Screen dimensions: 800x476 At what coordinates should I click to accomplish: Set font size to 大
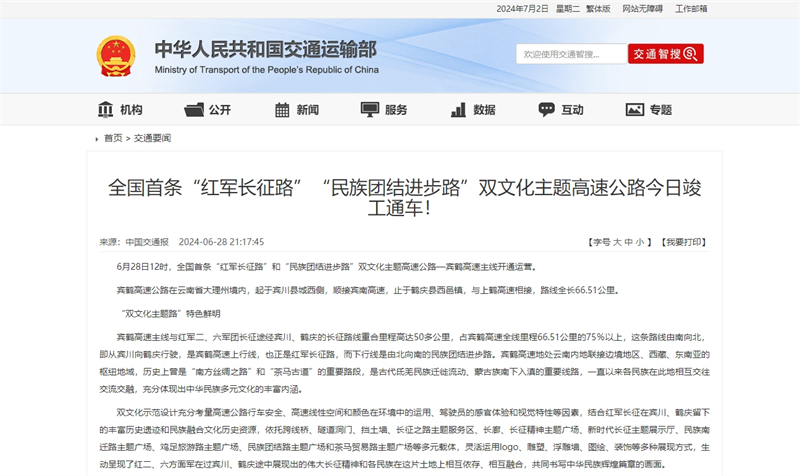pos(617,242)
